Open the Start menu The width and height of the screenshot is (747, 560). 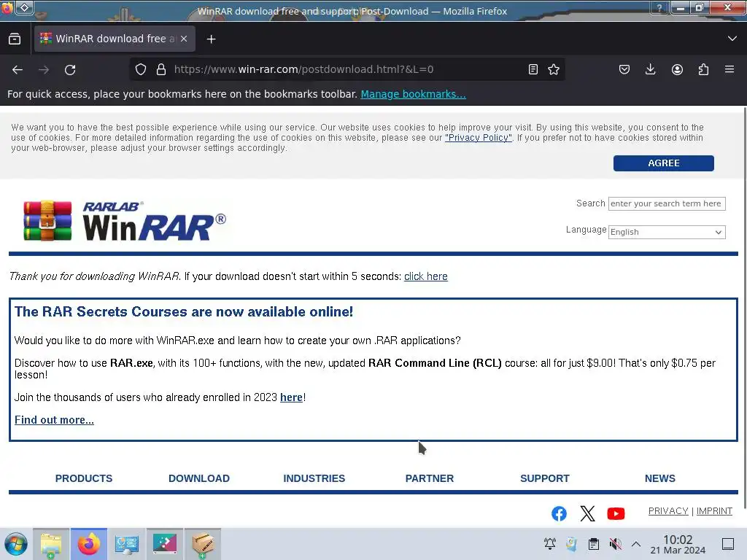(x=16, y=544)
